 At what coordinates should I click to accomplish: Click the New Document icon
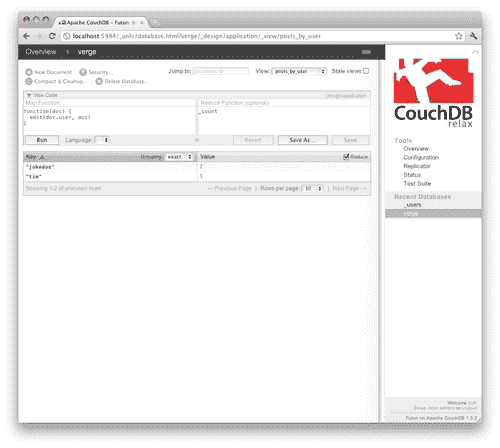tap(29, 72)
